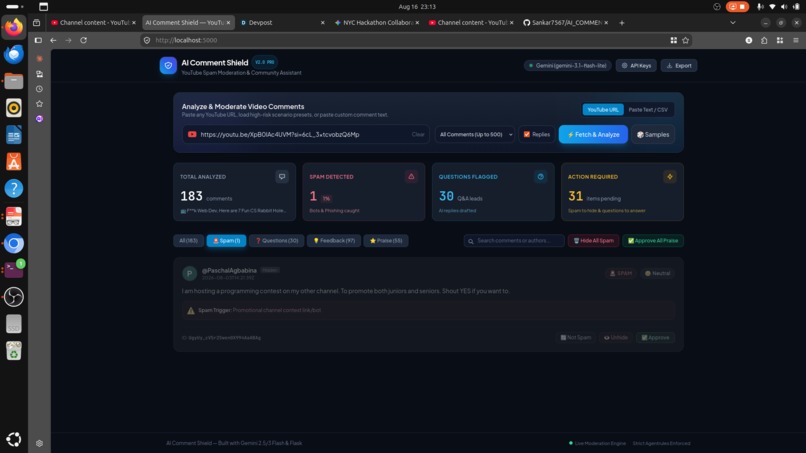Unhide the PaschalAgbabina comment

[616, 338]
